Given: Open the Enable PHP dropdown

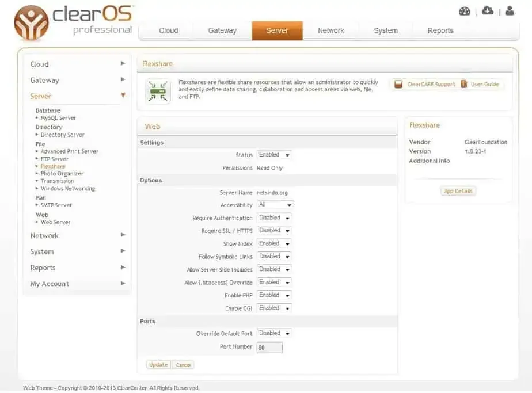Looking at the screenshot, I should pyautogui.click(x=274, y=295).
